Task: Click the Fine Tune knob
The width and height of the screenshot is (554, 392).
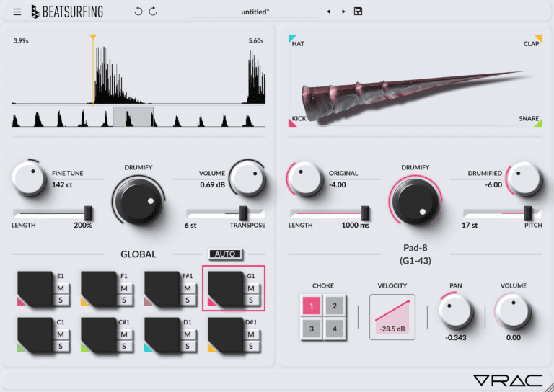Action: coord(29,178)
